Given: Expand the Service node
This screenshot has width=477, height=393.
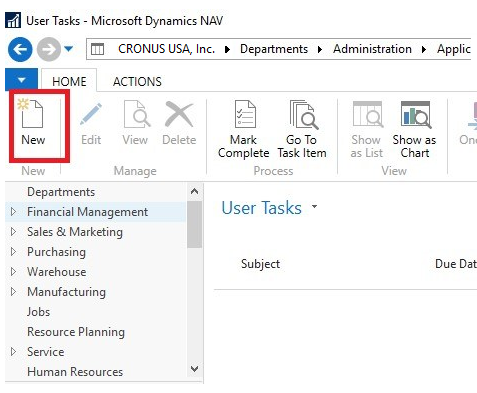Looking at the screenshot, I should [x=13, y=351].
